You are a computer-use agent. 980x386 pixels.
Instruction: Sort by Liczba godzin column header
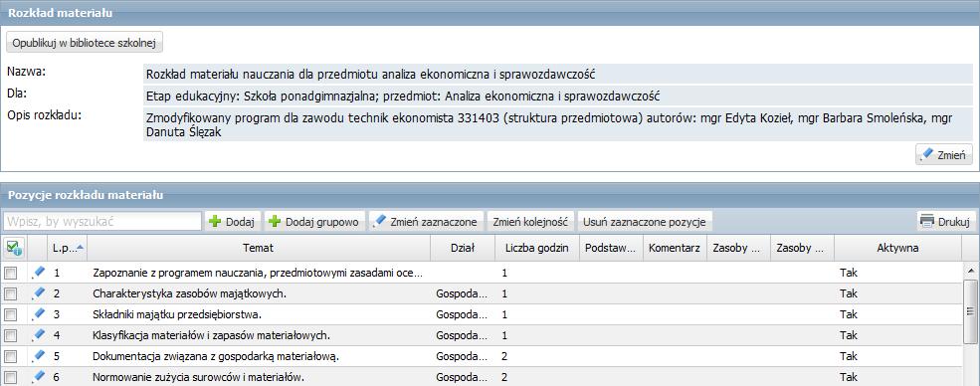tap(537, 248)
